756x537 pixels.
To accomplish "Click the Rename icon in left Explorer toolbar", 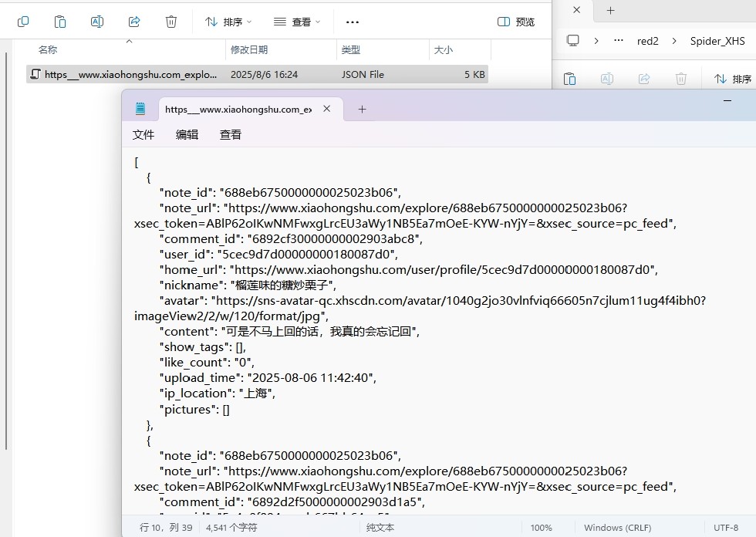I will (97, 22).
